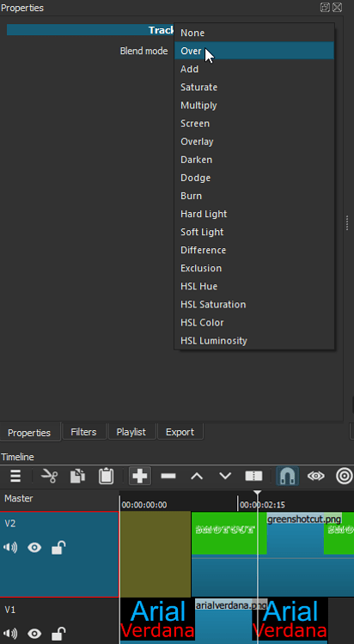Select Exclusion blend mode

[254, 268]
